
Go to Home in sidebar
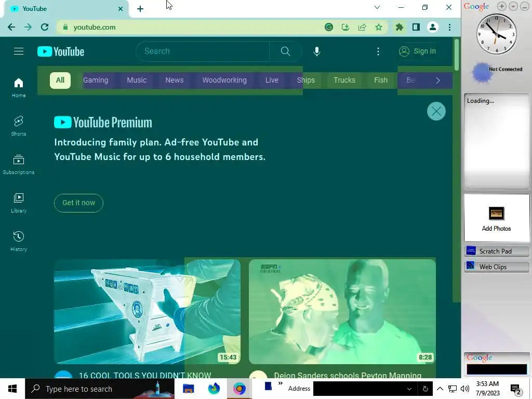[19, 87]
